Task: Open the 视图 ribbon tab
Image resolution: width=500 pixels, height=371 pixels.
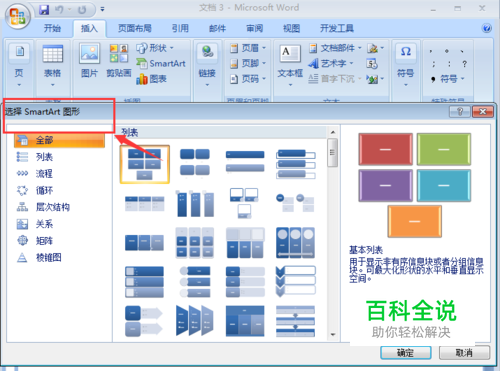Action: (291, 28)
